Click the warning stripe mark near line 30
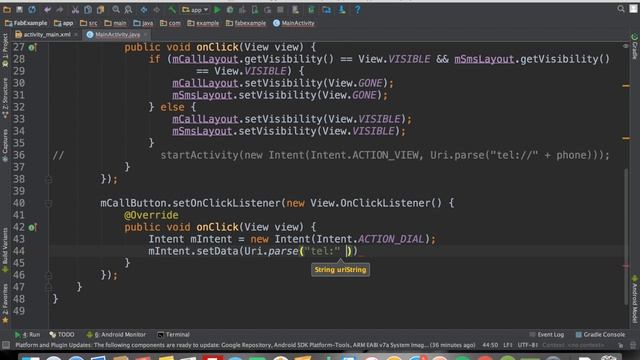This screenshot has height=360, width=640. pos(626,86)
